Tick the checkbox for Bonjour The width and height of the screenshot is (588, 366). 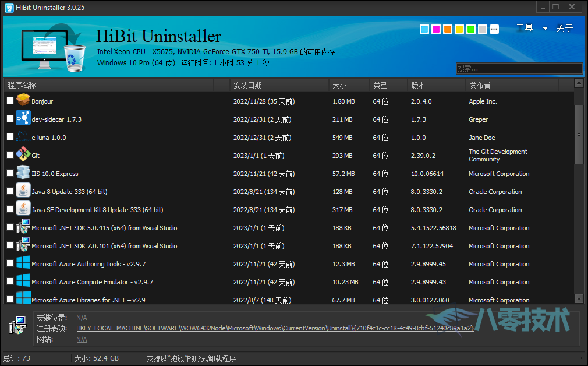click(10, 101)
